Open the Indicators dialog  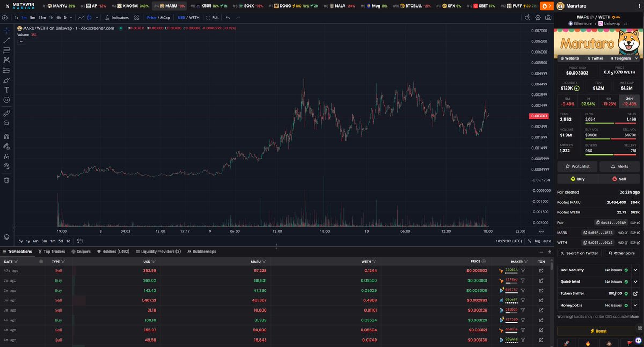[116, 17]
